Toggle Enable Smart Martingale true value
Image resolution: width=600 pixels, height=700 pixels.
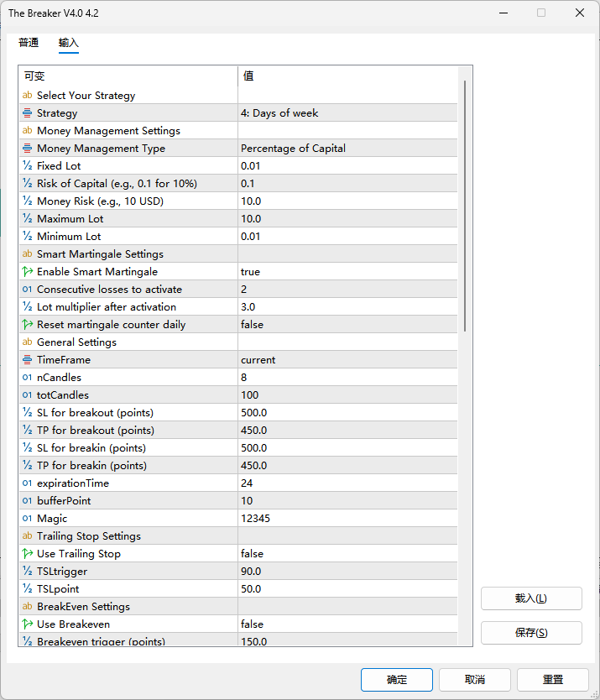tap(347, 272)
